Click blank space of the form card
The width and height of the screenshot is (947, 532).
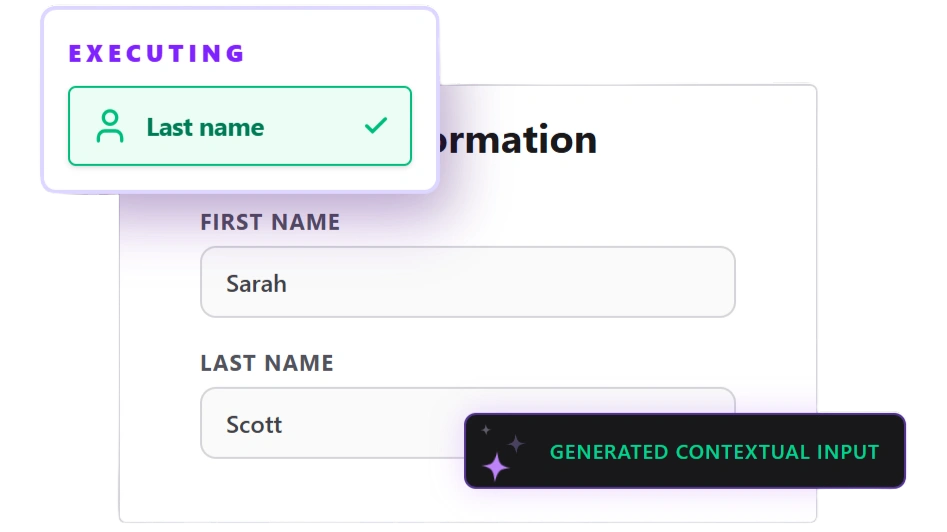(x=776, y=242)
